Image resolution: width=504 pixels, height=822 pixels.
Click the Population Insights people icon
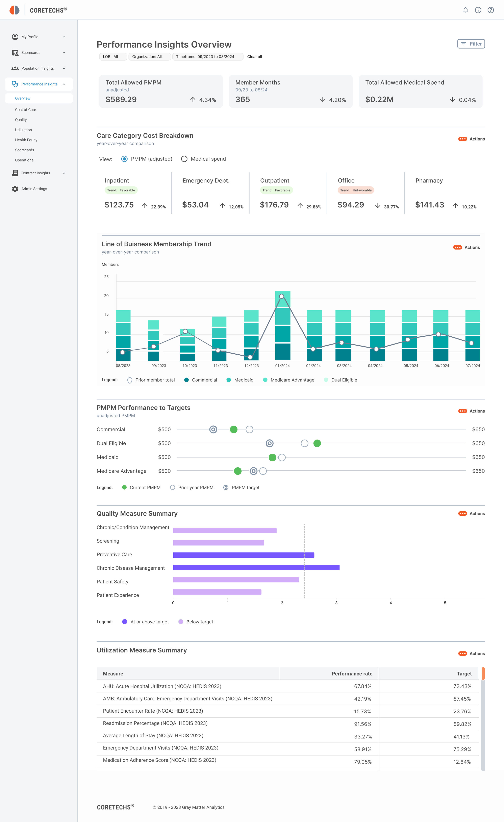coord(15,68)
